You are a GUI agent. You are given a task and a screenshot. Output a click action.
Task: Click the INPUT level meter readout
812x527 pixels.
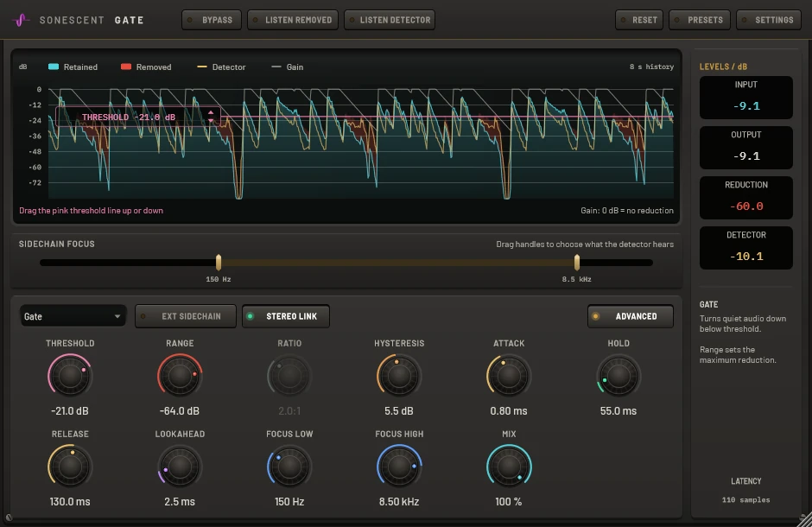[746, 98]
